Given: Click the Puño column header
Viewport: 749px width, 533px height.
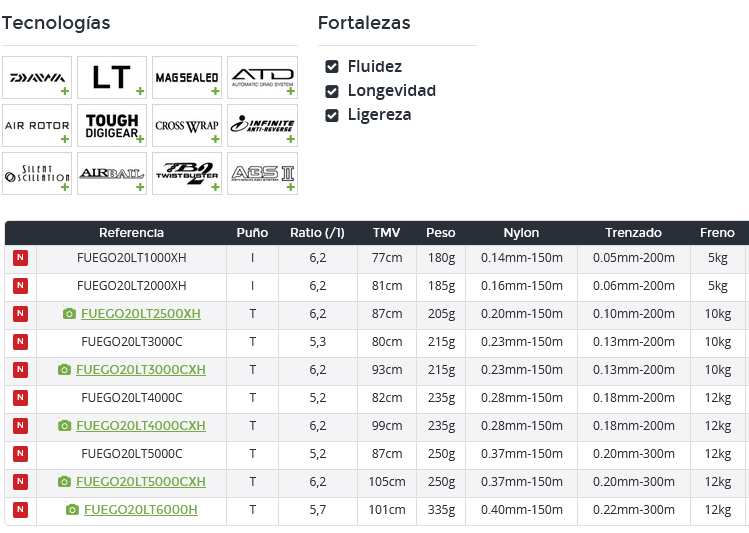Looking at the screenshot, I should tap(252, 233).
